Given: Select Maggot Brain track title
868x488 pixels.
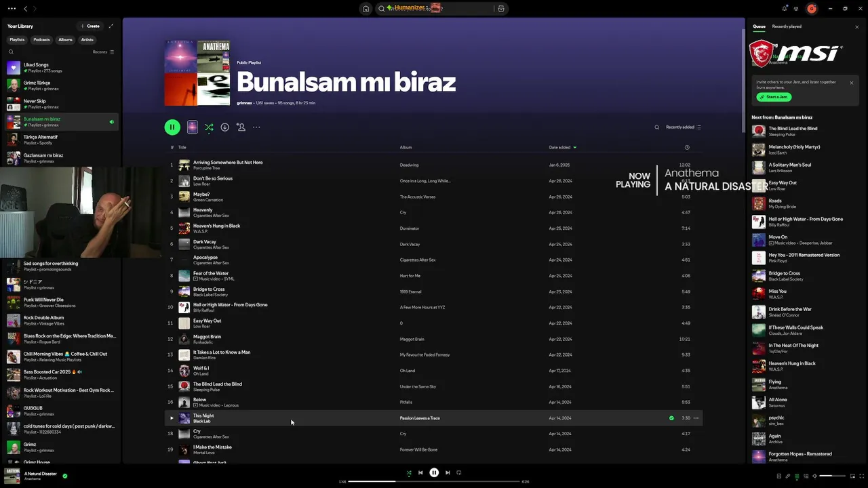Looking at the screenshot, I should pyautogui.click(x=207, y=336).
